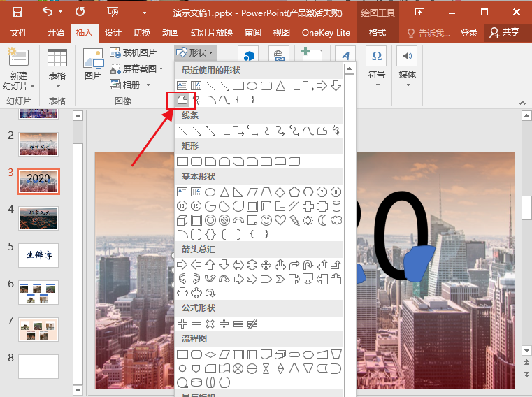This screenshot has width=532, height=397.
Task: Select the cube shape in 基本形状
Action: [x=182, y=221]
